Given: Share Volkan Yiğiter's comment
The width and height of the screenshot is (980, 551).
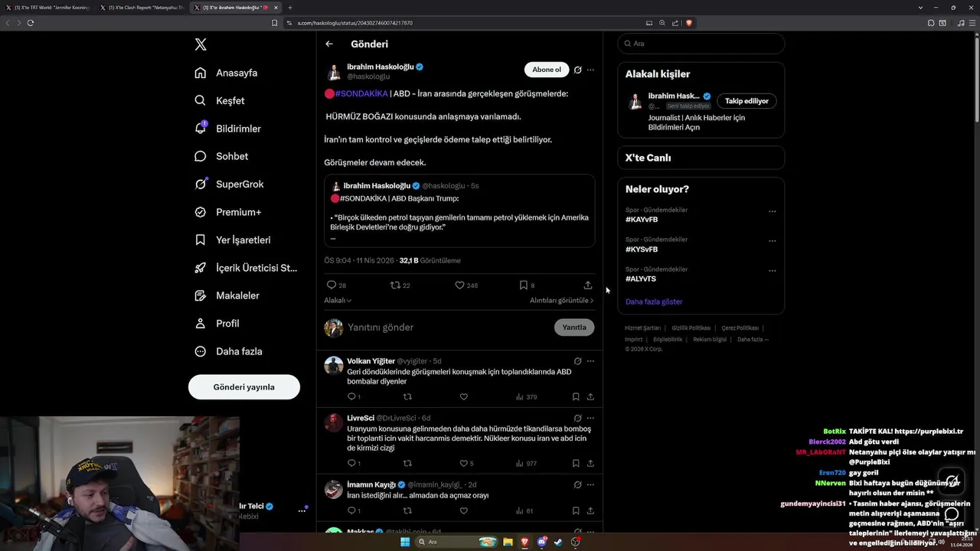Looking at the screenshot, I should pos(590,396).
